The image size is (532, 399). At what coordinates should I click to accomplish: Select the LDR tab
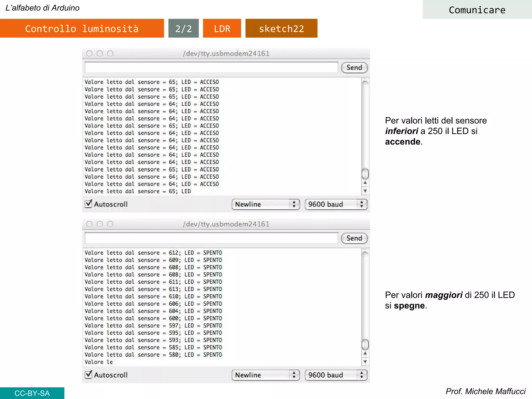[222, 28]
